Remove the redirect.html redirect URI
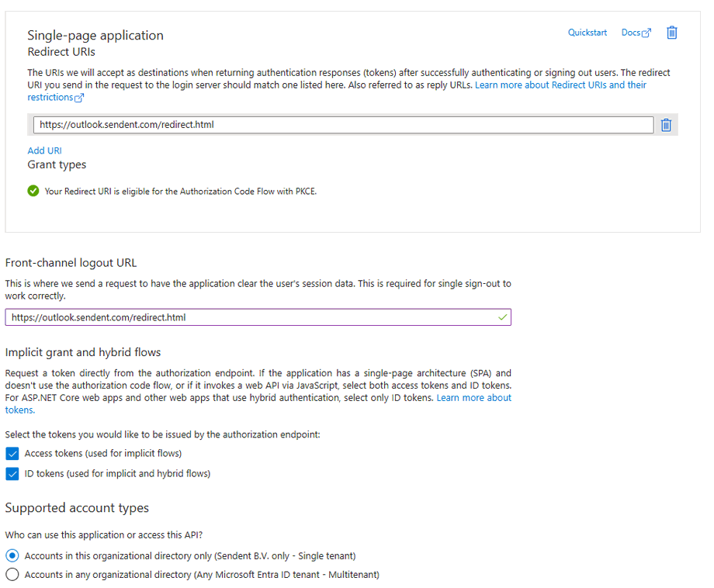Viewport: 714px width, 588px height. click(665, 125)
